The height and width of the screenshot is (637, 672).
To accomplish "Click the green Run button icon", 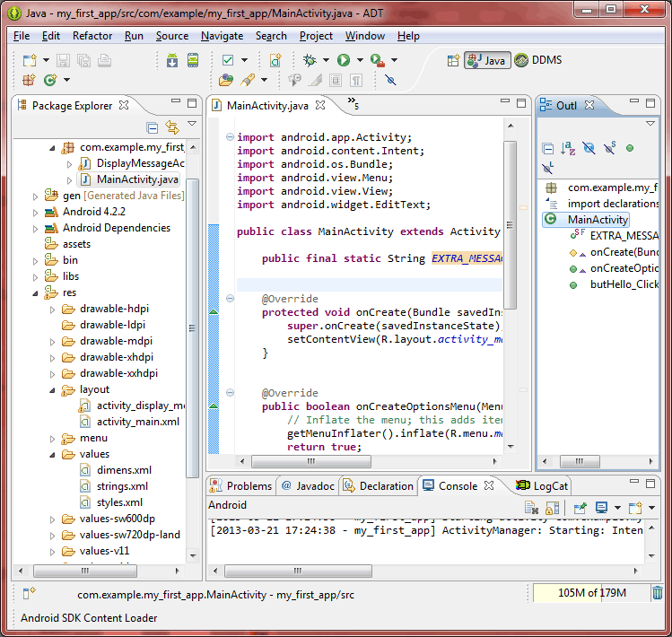I will pos(344,60).
